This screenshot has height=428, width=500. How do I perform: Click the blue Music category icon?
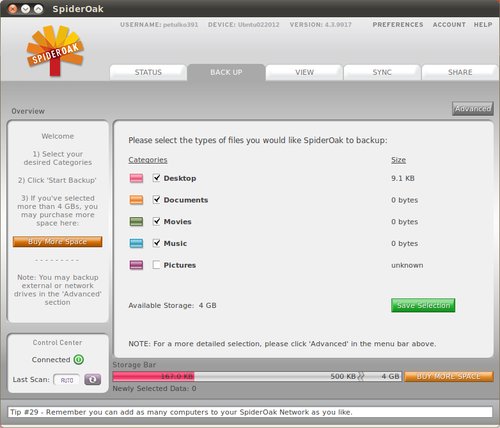(x=136, y=243)
